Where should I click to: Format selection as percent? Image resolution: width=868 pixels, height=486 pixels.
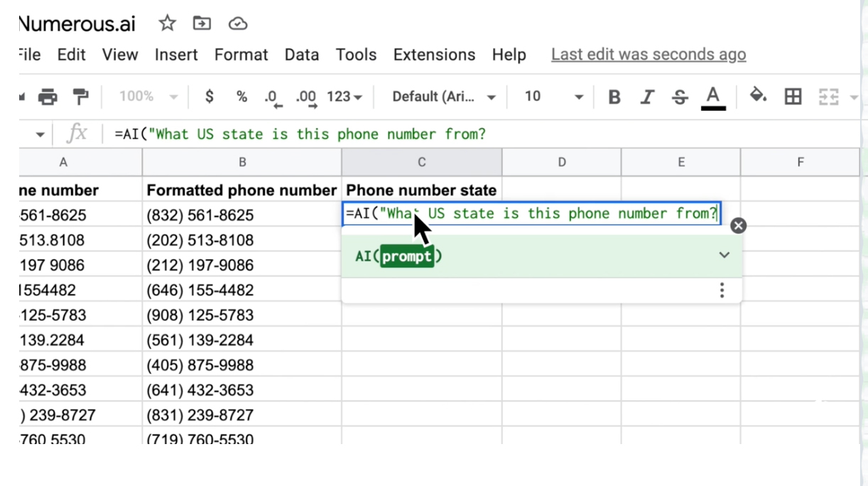242,97
